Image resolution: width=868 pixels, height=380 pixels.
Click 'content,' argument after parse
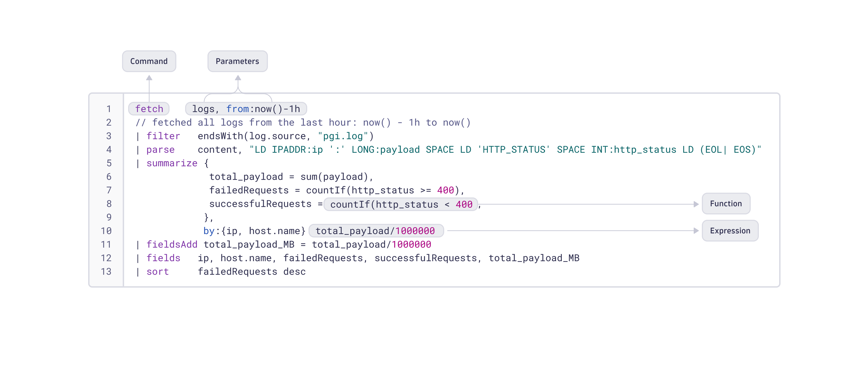[x=220, y=150]
